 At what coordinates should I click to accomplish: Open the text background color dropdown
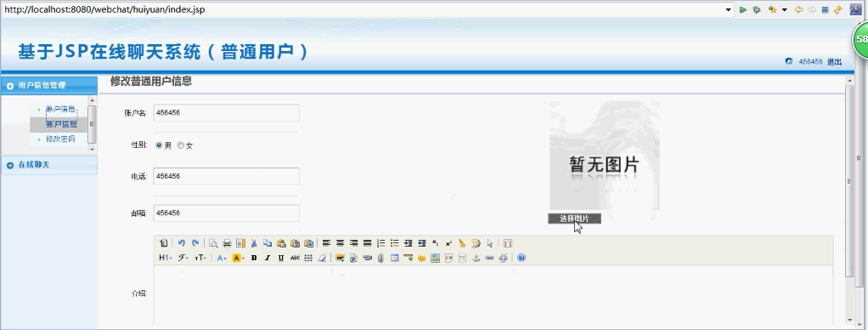239,258
